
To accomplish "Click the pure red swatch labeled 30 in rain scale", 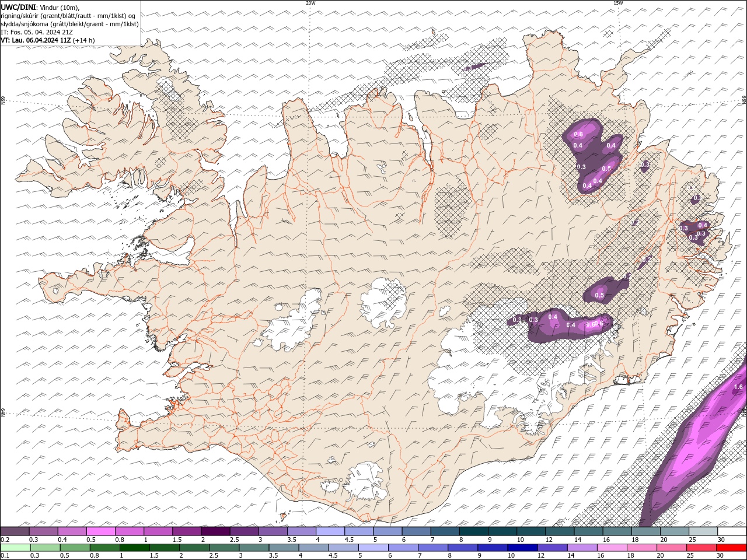I will pos(731,548).
